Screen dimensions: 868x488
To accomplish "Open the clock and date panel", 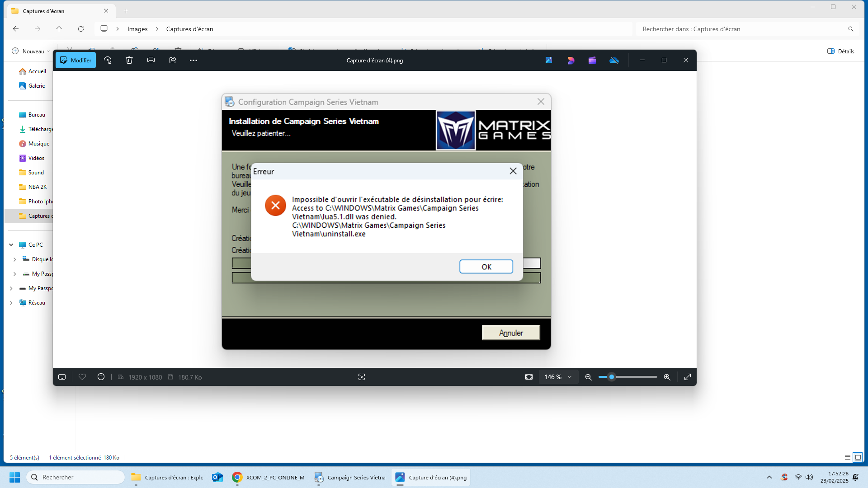I will [x=835, y=477].
